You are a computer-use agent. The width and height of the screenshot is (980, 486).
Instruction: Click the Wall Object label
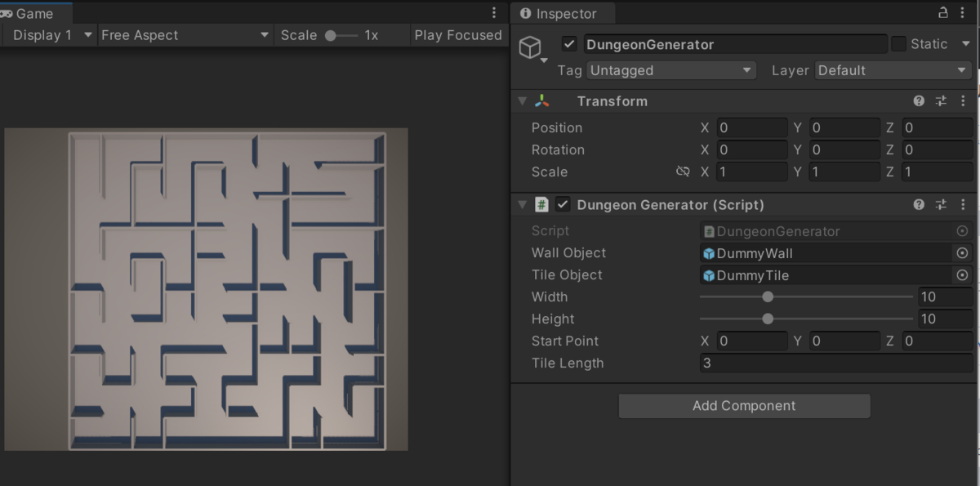pos(568,253)
